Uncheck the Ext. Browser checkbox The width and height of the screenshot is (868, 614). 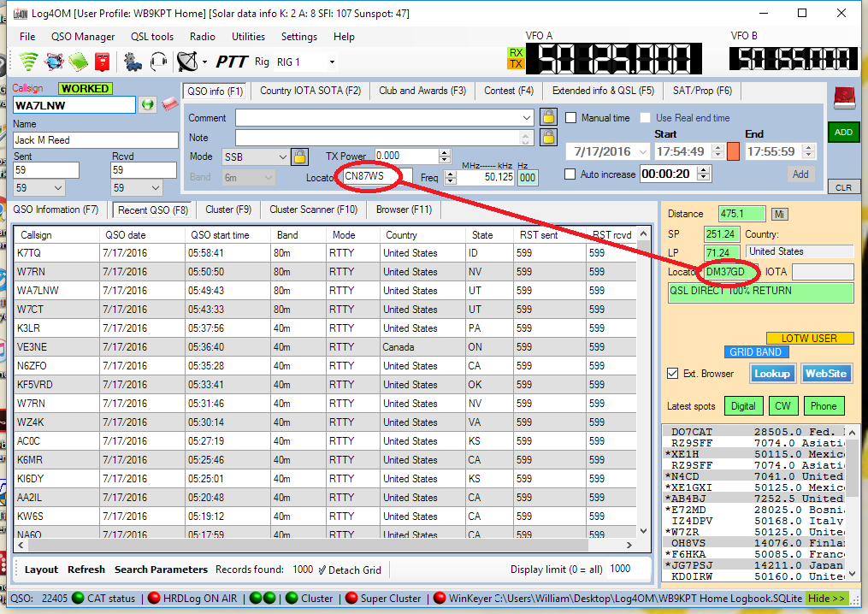pos(672,373)
